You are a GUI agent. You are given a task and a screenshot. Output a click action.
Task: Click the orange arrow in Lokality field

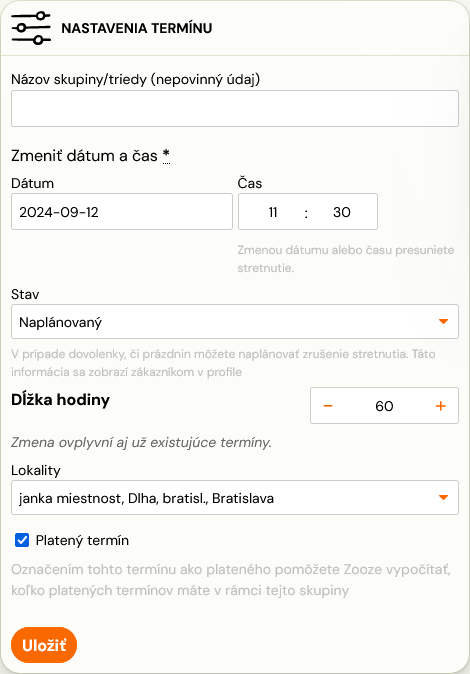point(443,497)
